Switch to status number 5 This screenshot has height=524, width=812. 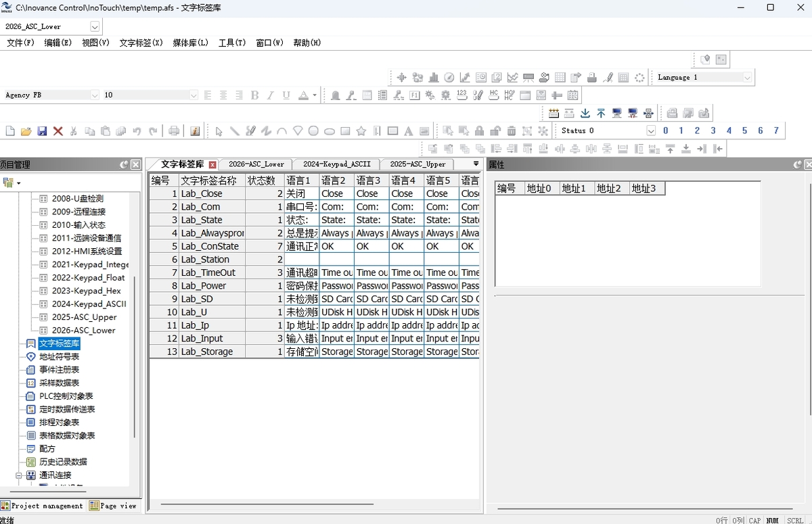tap(745, 131)
